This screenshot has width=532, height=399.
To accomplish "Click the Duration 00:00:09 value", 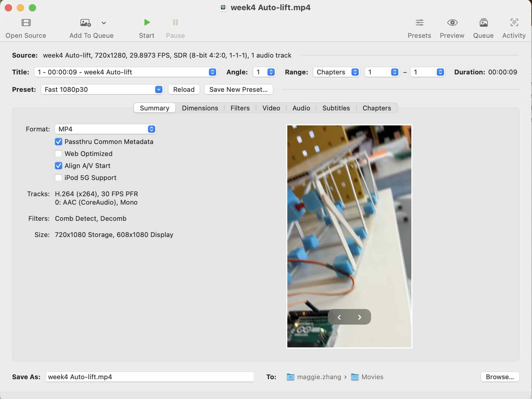I will click(503, 72).
